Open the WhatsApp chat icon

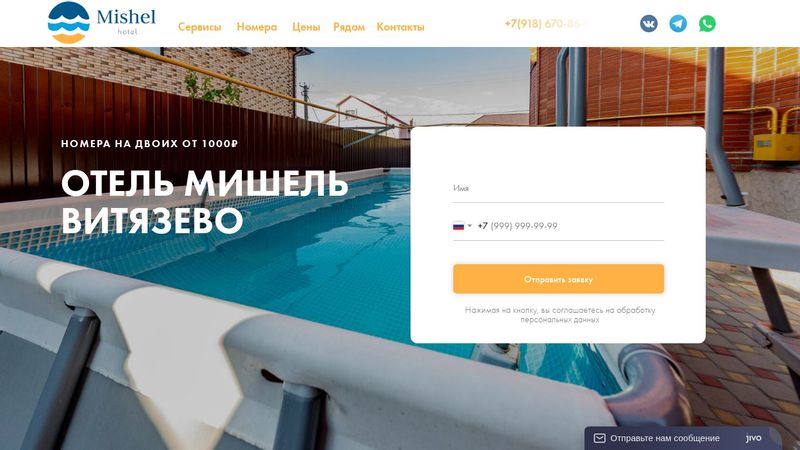[707, 23]
